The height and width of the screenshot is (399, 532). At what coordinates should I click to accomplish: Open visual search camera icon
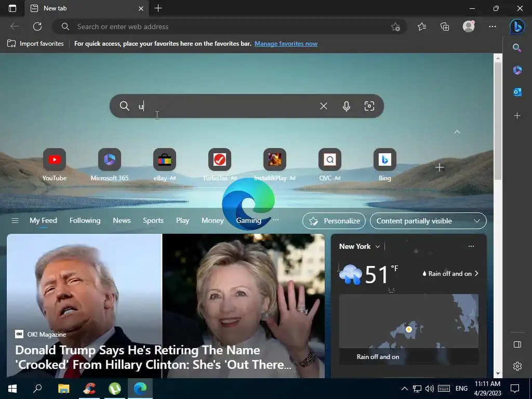(369, 106)
